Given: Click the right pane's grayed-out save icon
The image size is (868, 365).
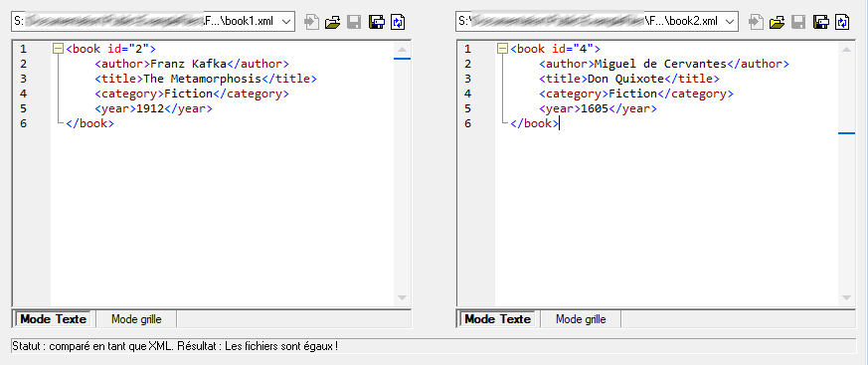Looking at the screenshot, I should click(798, 22).
